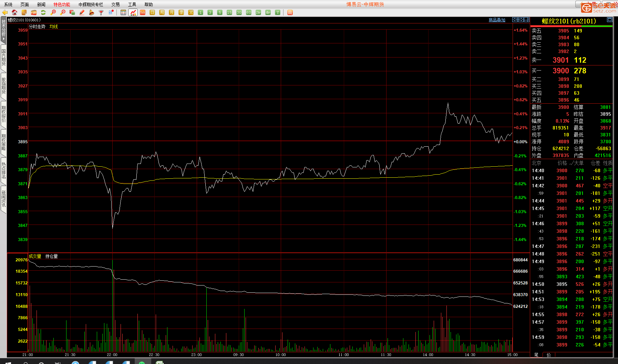
Task: Click the 分时走势 chart label
Action: [37, 27]
